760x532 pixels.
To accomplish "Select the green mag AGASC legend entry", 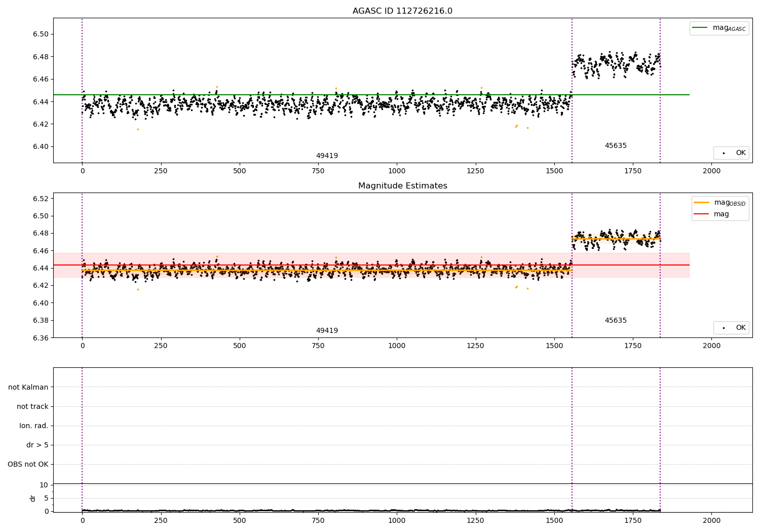I will tap(719, 28).
